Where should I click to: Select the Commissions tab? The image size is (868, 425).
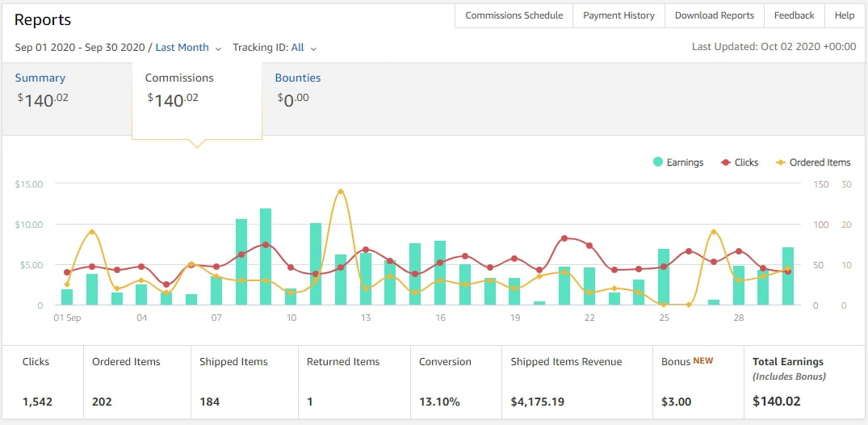pyautogui.click(x=196, y=101)
